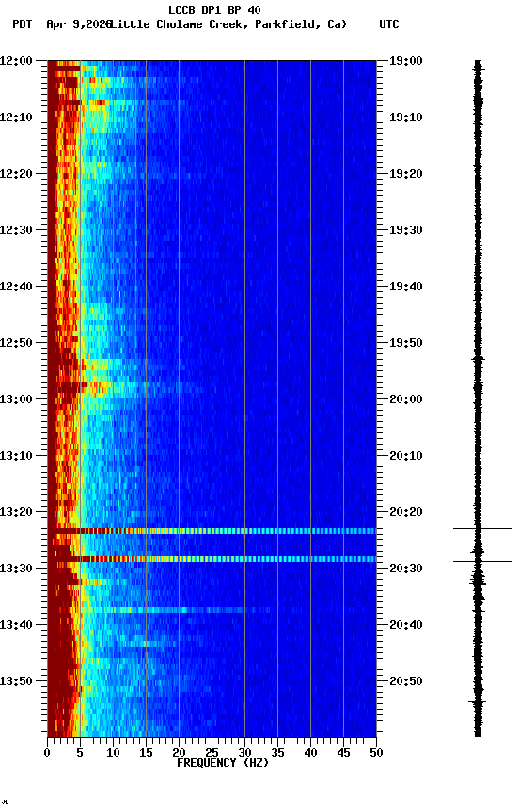
Task: Click the '12:40' PDT time label
Action: [x=16, y=287]
